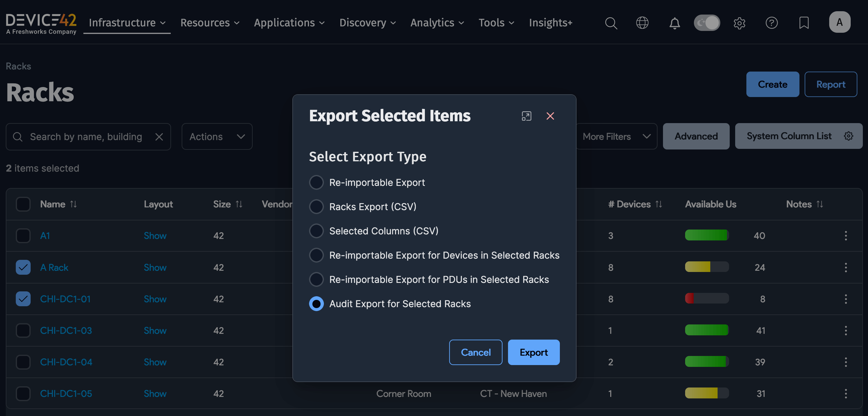Open the Tools dropdown menu
This screenshot has height=416, width=868.
[x=496, y=22]
